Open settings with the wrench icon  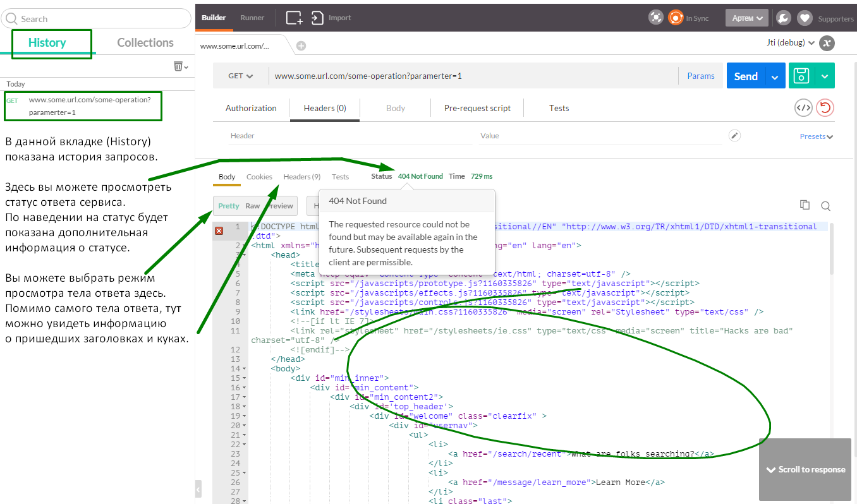click(x=782, y=18)
